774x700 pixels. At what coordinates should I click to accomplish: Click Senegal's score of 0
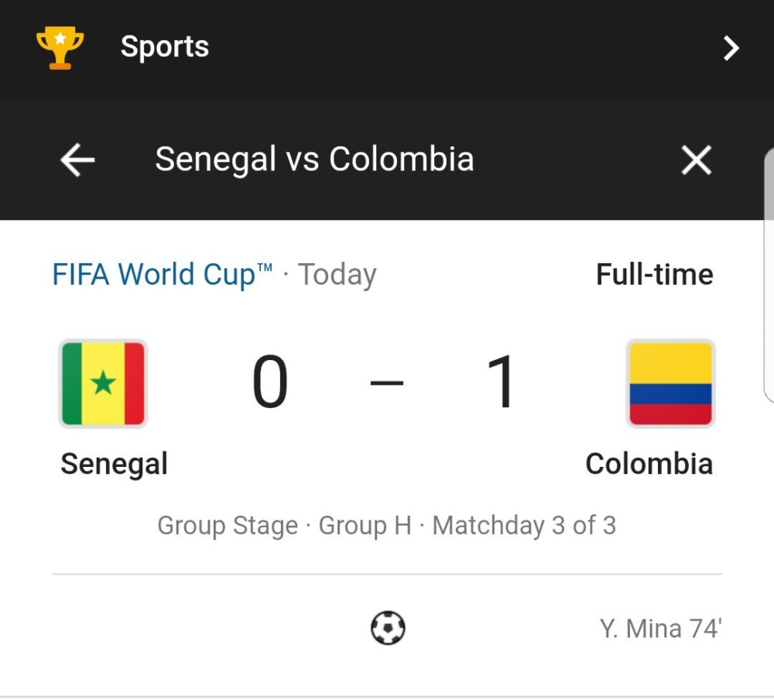click(x=270, y=382)
